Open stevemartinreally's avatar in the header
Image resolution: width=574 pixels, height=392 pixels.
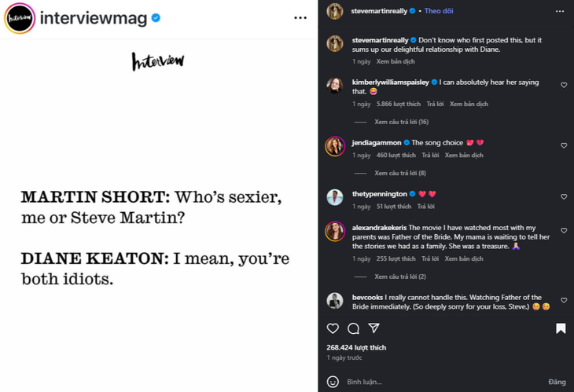[x=334, y=11]
